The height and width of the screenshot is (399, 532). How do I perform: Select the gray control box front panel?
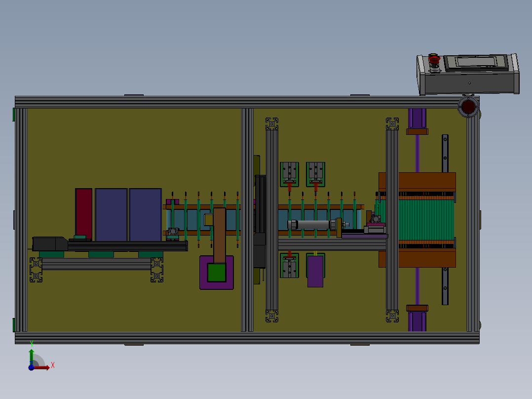[x=469, y=83]
